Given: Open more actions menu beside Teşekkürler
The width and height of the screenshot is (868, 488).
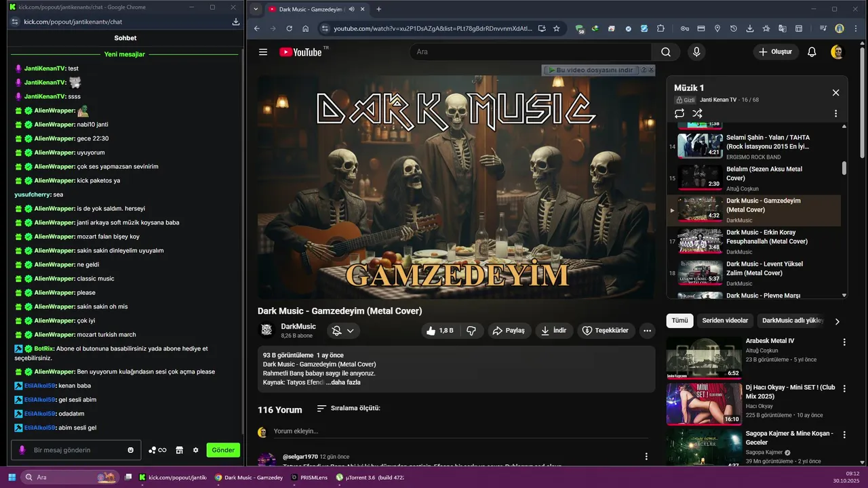Looking at the screenshot, I should coord(648,331).
